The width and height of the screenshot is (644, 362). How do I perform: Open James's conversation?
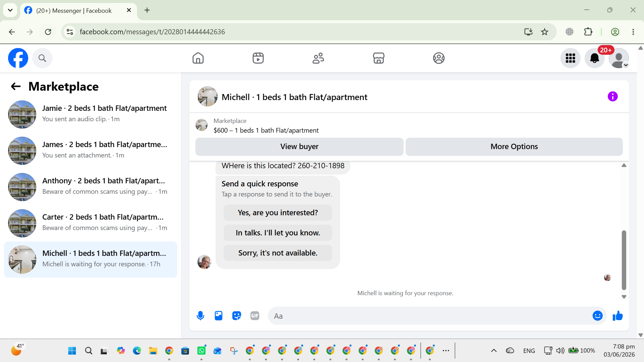(91, 151)
